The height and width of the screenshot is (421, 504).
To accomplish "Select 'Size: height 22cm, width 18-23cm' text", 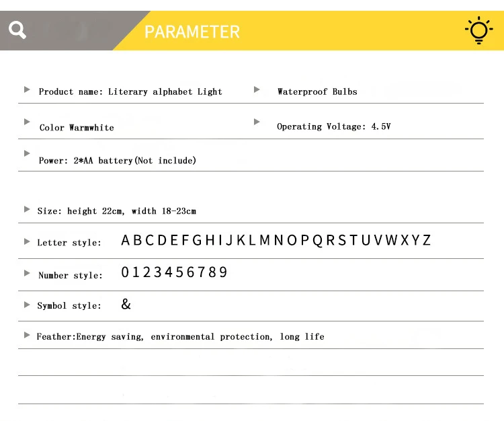I will 117,211.
